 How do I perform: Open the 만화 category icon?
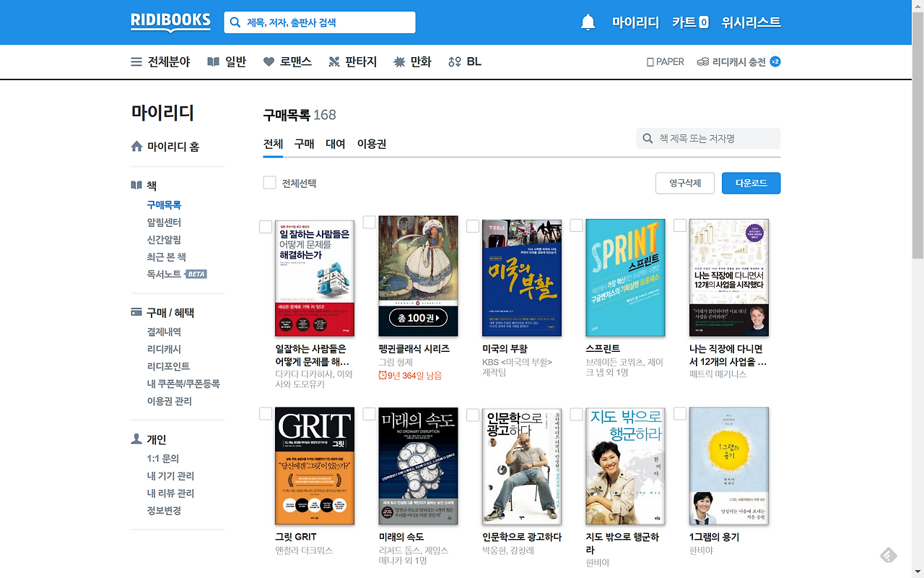pos(398,61)
